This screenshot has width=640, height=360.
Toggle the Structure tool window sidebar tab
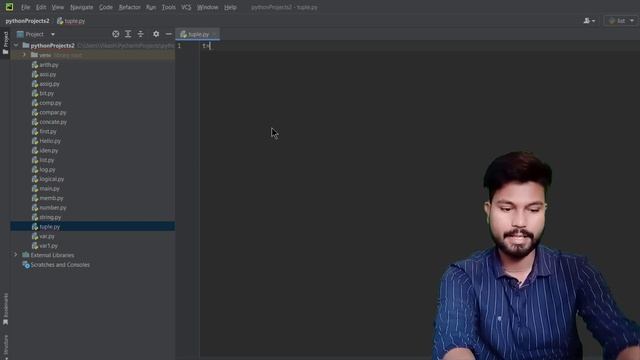pos(5,347)
